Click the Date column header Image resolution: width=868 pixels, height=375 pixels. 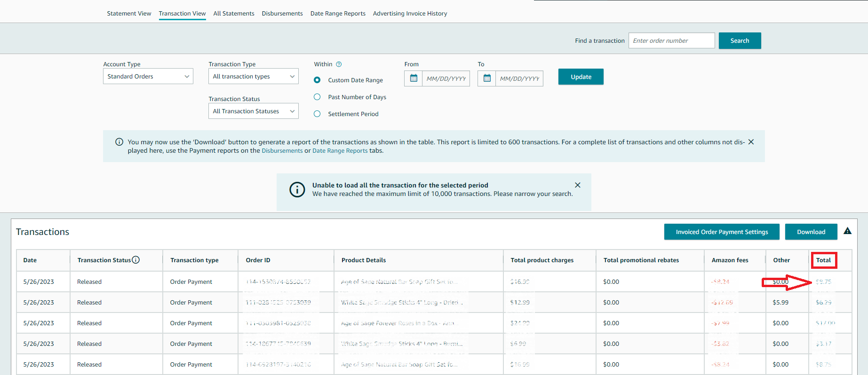[30, 260]
